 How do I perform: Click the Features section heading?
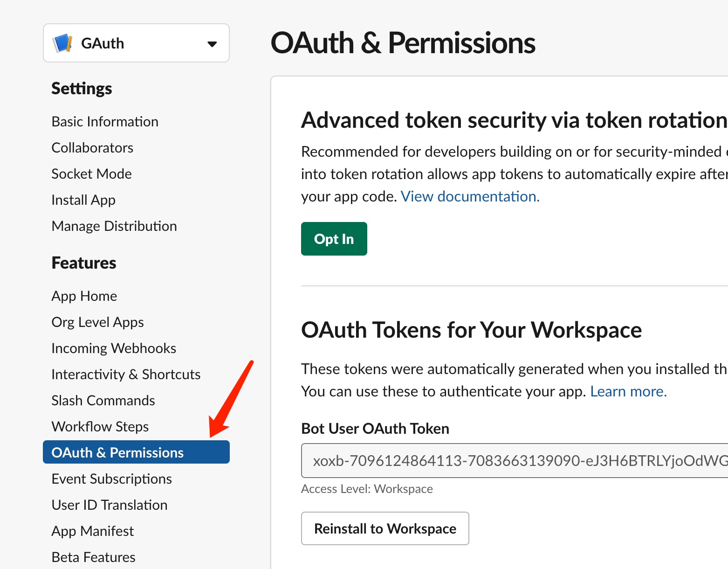[84, 263]
